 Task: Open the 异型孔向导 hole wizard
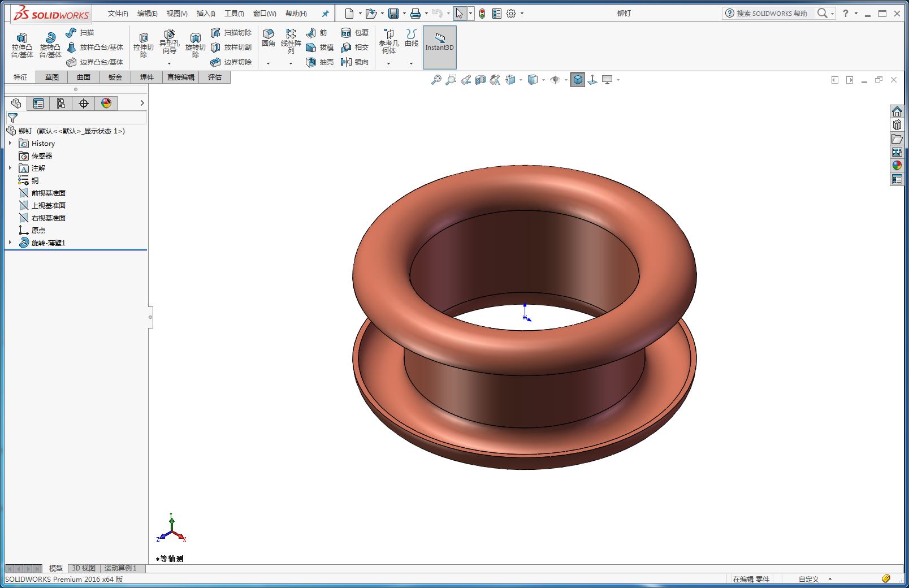[x=169, y=42]
